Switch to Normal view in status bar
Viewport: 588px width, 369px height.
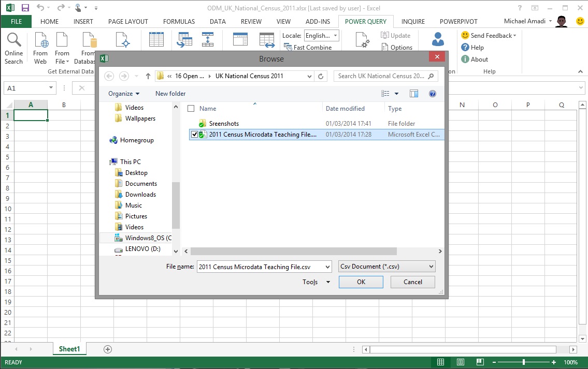click(x=441, y=362)
